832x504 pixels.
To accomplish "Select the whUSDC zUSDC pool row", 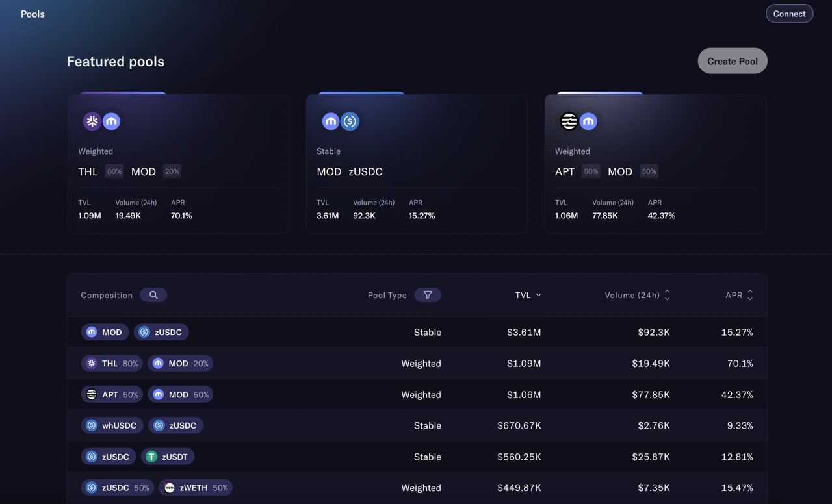I will pyautogui.click(x=417, y=425).
